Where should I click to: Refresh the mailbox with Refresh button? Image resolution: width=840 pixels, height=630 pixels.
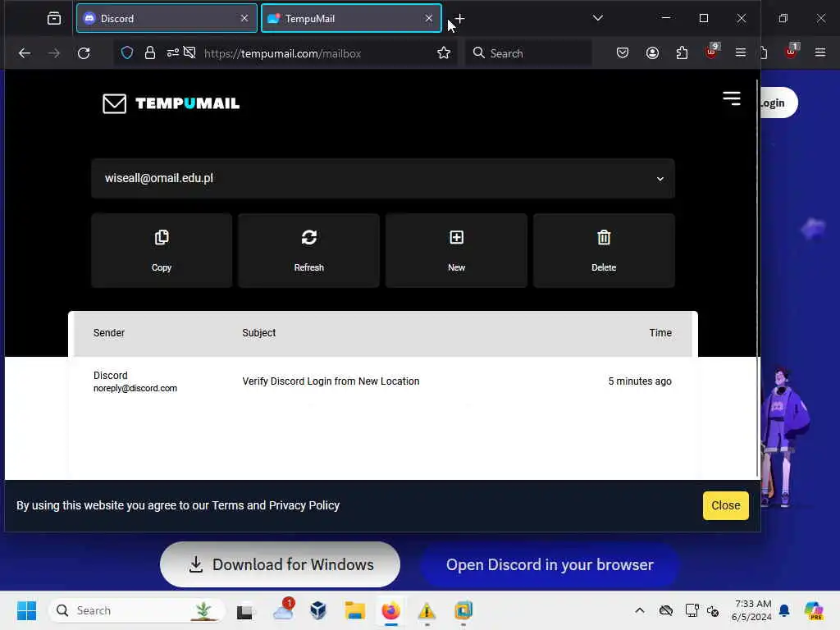pos(308,250)
